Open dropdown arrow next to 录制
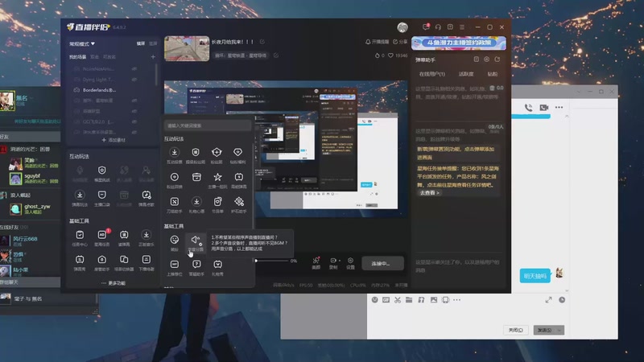The height and width of the screenshot is (362, 644). (x=339, y=260)
